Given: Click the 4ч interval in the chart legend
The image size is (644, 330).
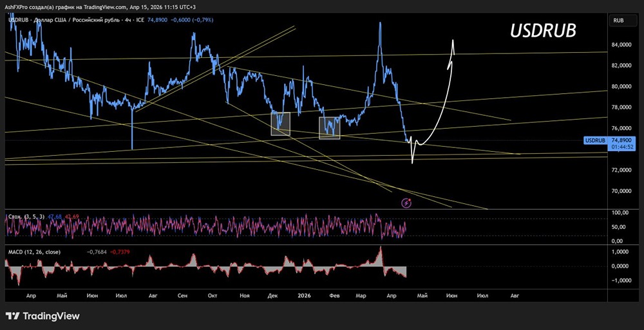Looking at the screenshot, I should point(128,19).
